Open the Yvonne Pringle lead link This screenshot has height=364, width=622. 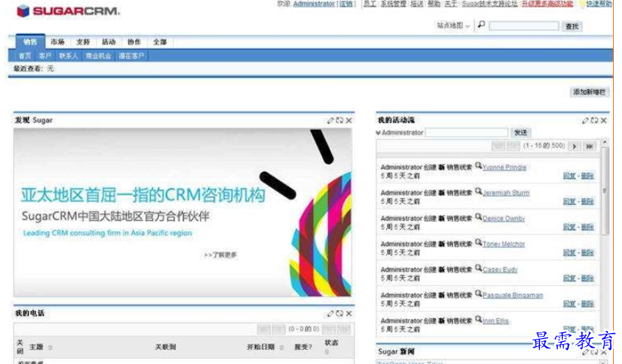[x=505, y=168]
